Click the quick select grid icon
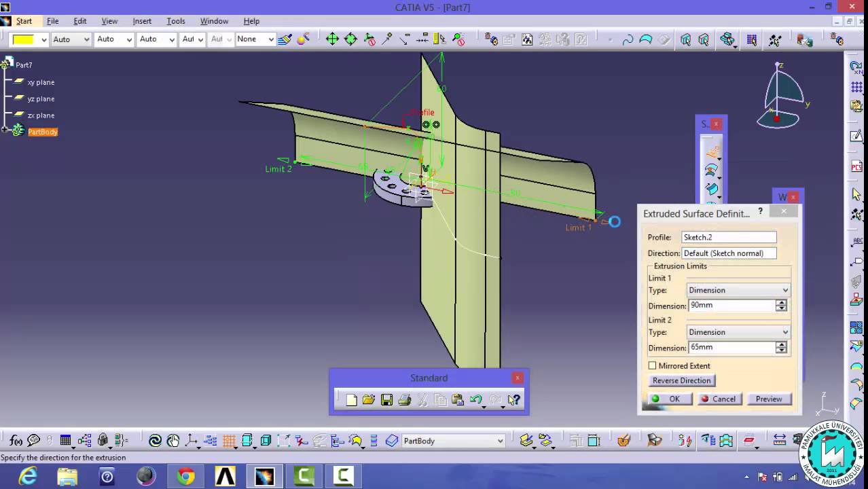 [x=752, y=39]
